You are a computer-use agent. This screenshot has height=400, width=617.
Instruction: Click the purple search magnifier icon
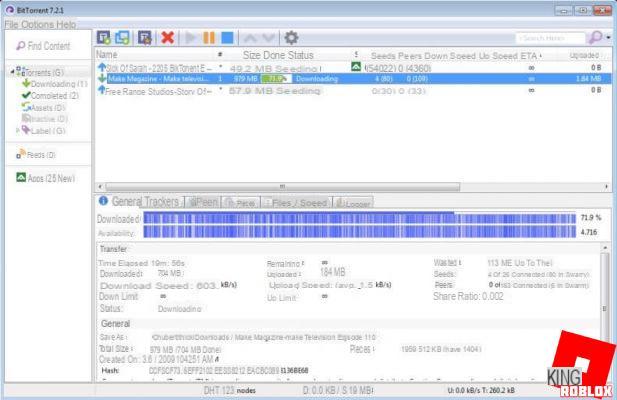click(x=595, y=38)
